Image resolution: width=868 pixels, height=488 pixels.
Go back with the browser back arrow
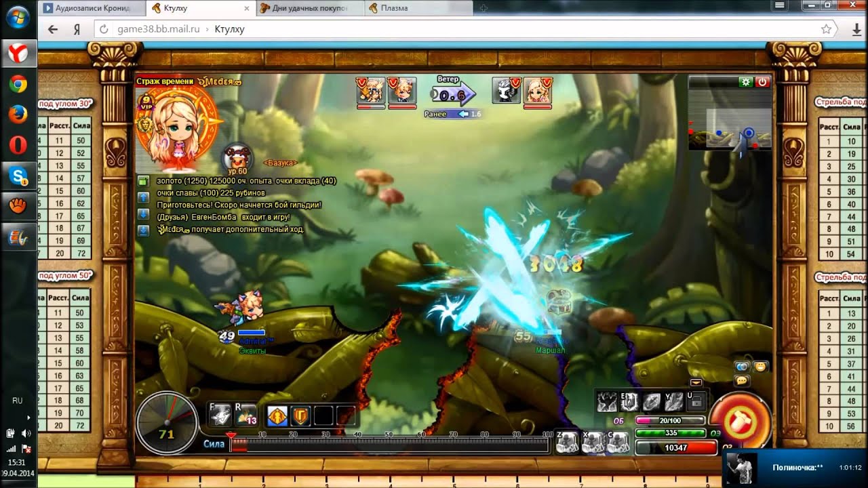[x=53, y=30]
